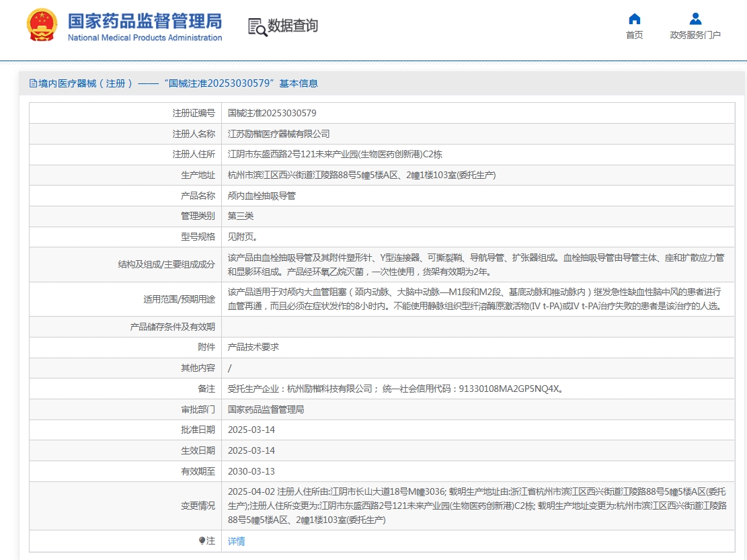Click the 数据查询 heading text
Image resolution: width=747 pixels, height=560 pixels.
tap(292, 26)
